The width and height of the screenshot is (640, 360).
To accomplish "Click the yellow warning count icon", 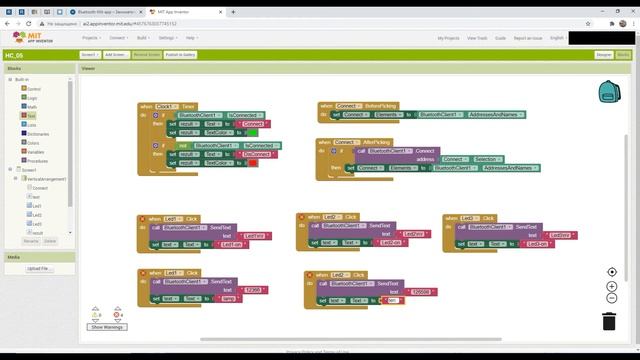I will (95, 315).
